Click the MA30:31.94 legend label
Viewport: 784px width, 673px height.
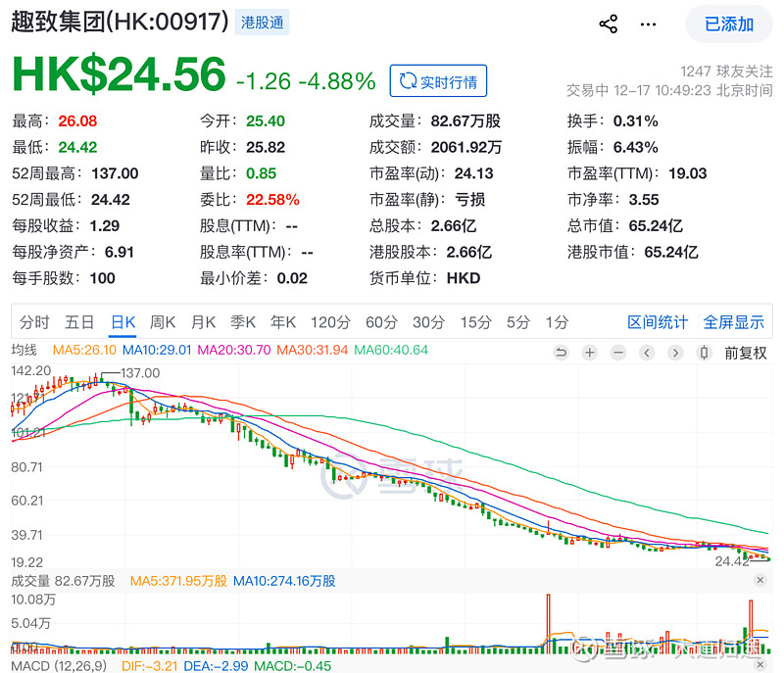(312, 350)
